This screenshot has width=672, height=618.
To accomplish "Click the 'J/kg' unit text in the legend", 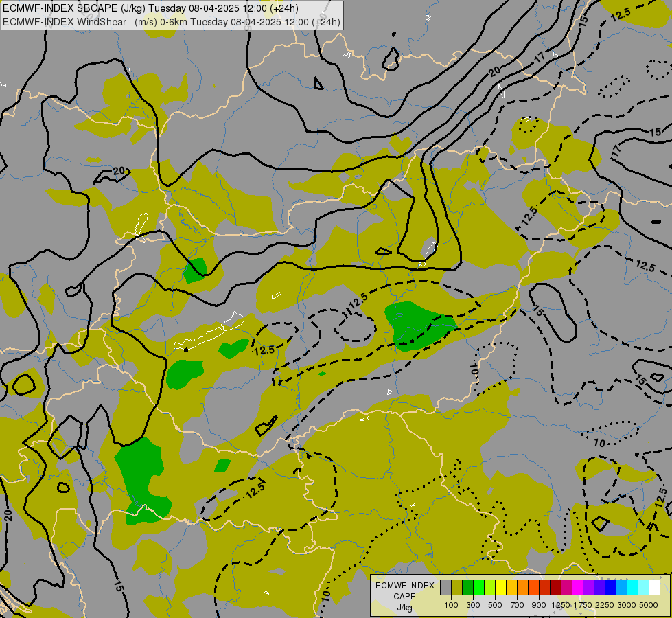I will [x=404, y=608].
